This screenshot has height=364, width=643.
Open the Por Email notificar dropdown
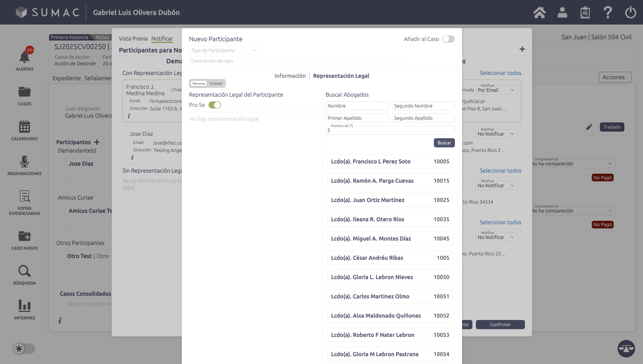click(x=496, y=90)
